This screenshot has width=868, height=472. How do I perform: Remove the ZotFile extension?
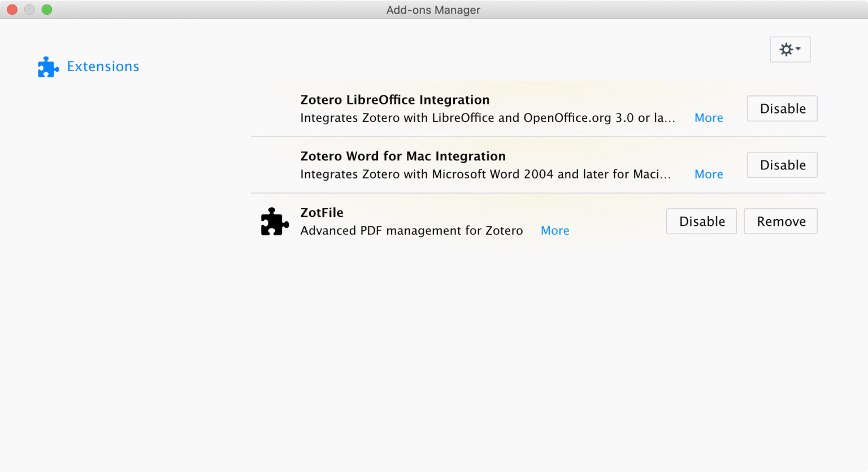click(x=780, y=222)
